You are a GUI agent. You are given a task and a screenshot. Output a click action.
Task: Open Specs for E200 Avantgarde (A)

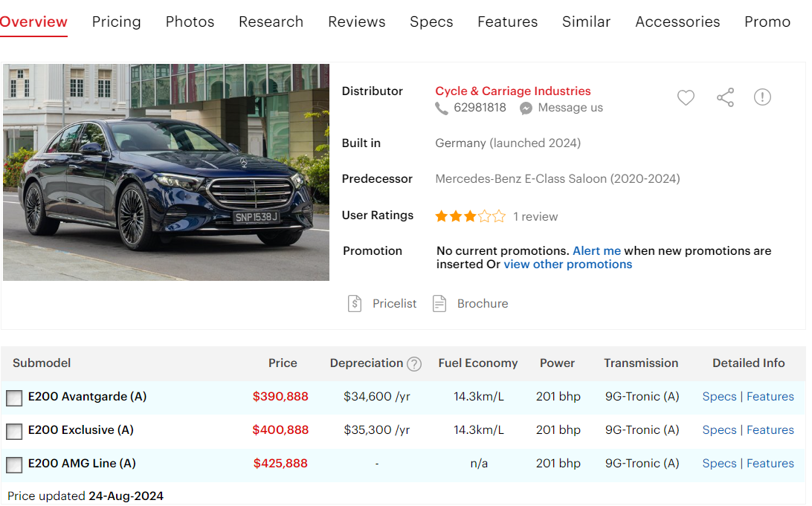pyautogui.click(x=719, y=397)
